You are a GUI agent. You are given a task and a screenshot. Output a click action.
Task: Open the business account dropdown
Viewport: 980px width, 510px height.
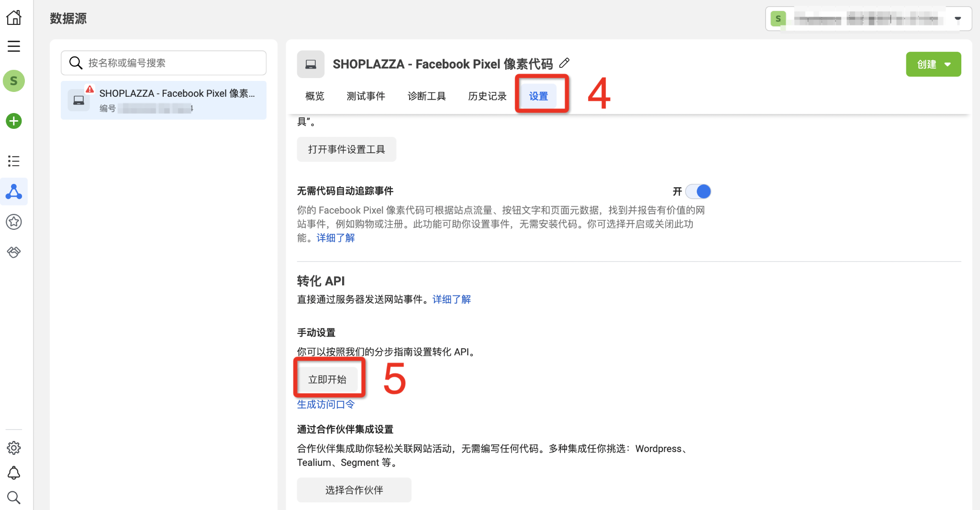869,19
